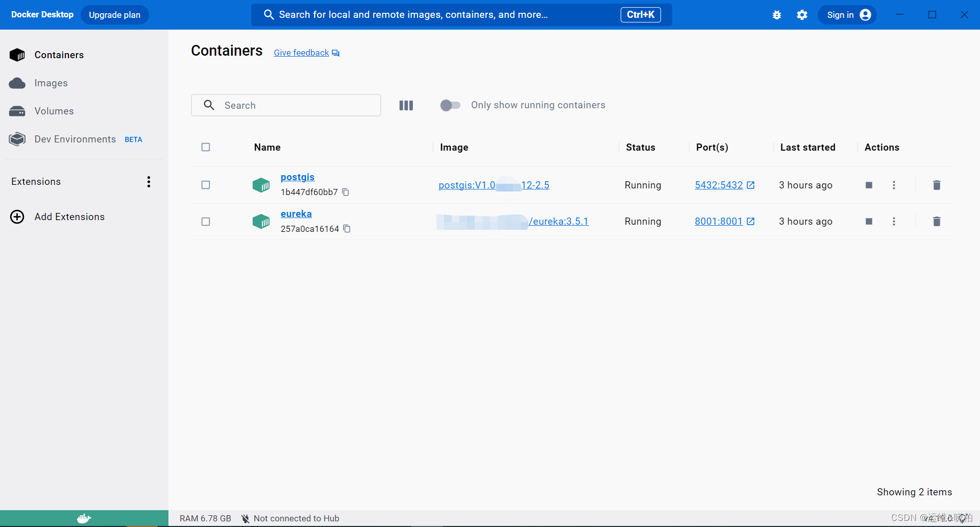Click the Not connected to Hub indicator

290,518
